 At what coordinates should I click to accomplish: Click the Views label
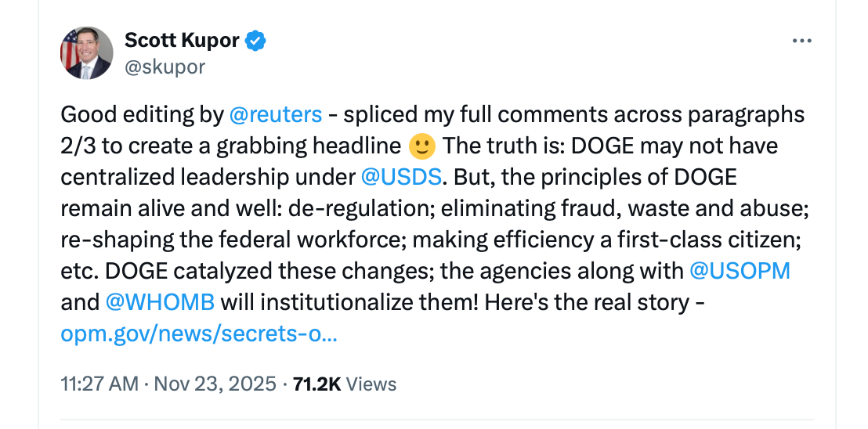point(371,384)
